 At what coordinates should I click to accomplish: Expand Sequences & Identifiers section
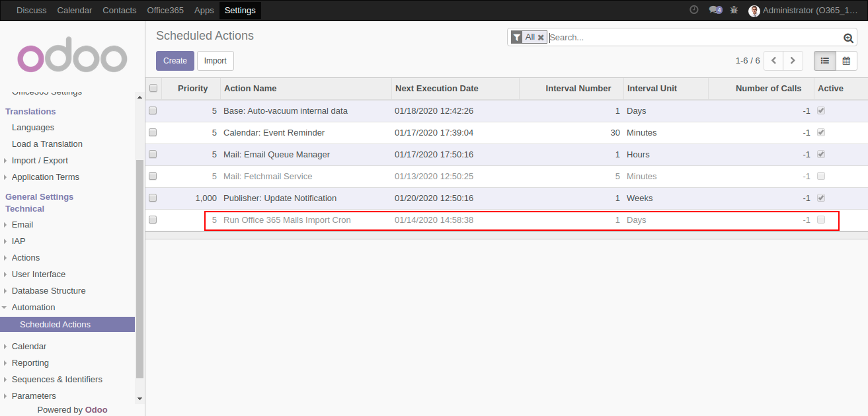coord(57,379)
